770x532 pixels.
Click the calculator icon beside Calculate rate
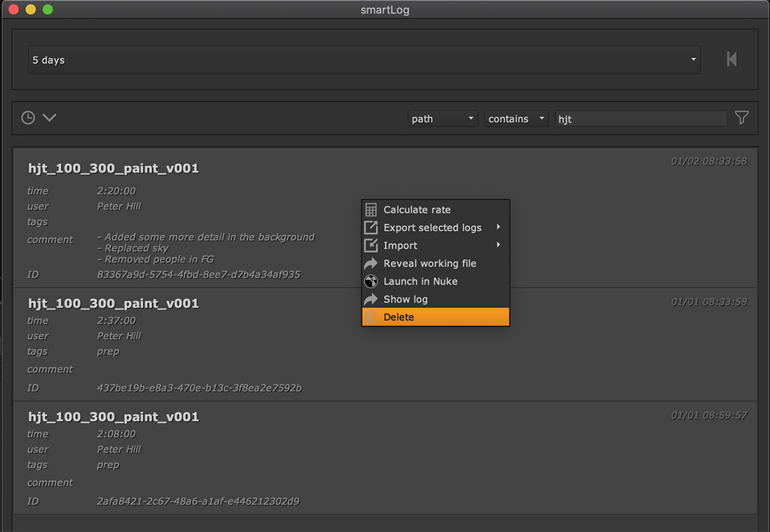(x=371, y=210)
